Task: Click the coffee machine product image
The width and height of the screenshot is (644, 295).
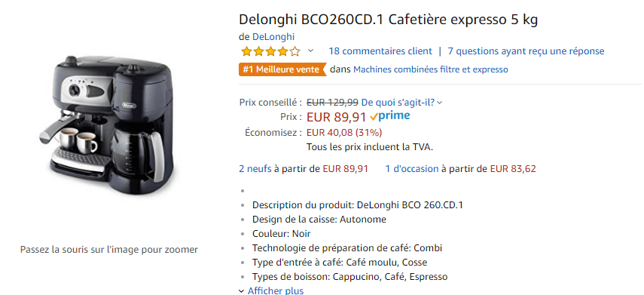Action: (x=109, y=120)
